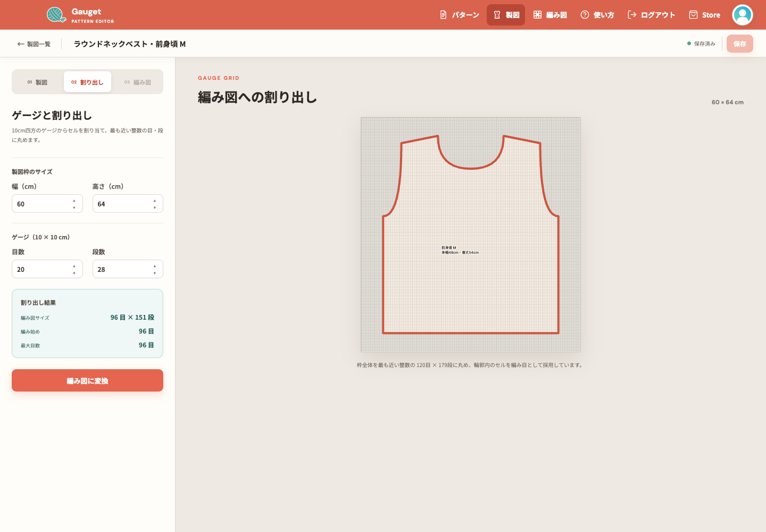
Task: Increase the 高さ height value
Action: [x=155, y=201]
